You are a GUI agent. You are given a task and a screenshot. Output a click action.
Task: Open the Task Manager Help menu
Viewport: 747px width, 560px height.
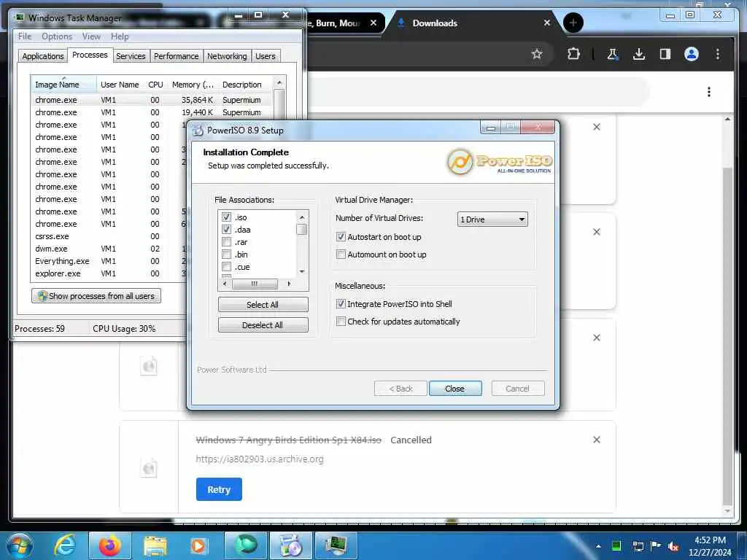point(120,36)
